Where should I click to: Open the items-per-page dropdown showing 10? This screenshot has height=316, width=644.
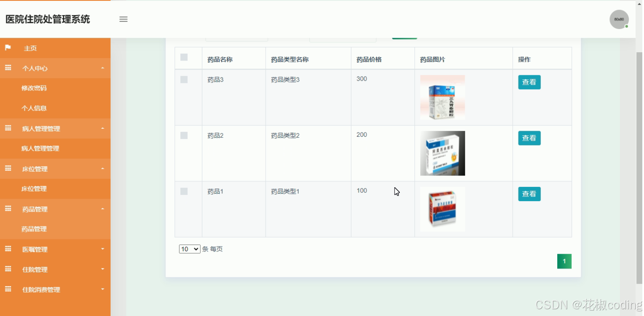coord(189,249)
